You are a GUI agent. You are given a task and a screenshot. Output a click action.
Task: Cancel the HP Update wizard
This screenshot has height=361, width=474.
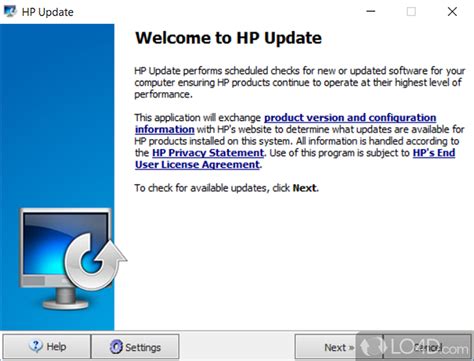[x=427, y=347]
